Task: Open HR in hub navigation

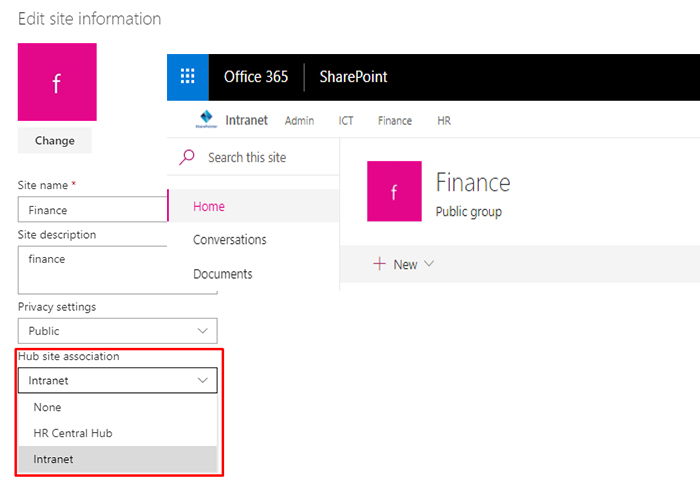Action: (x=444, y=121)
